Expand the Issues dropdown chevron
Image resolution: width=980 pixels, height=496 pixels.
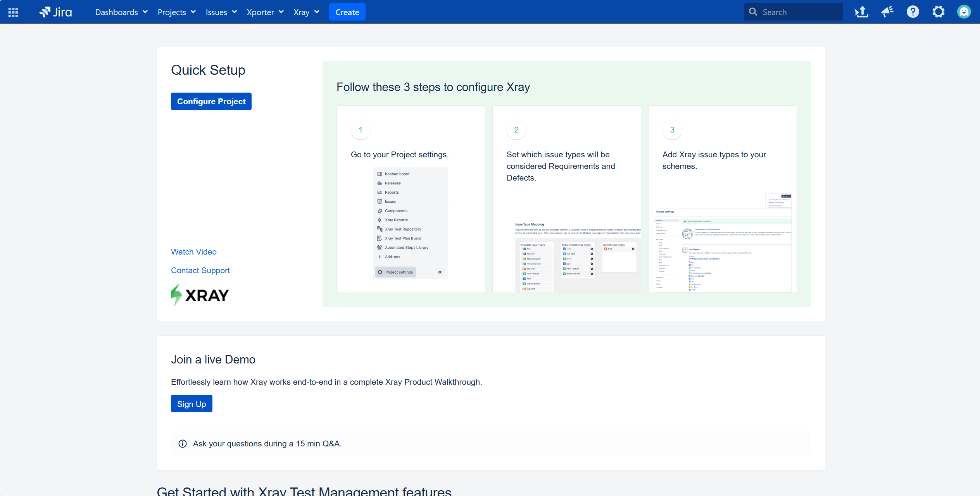click(x=235, y=12)
